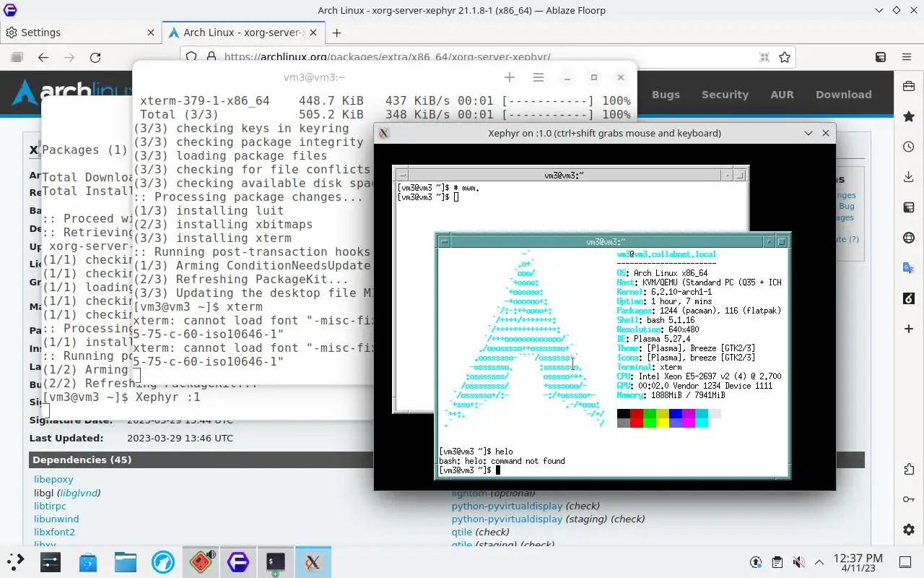
Task: Open the first python-pyvirtualdisplay (check) link
Action: pyautogui.click(x=507, y=506)
